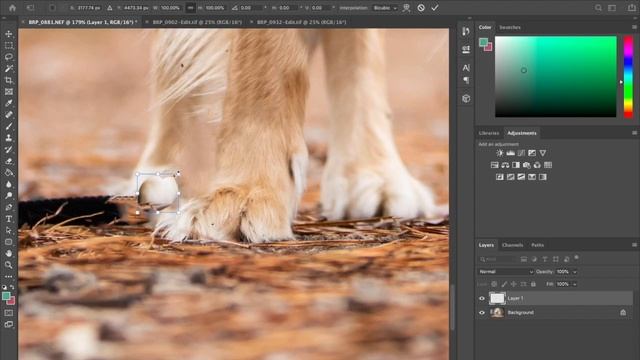
Task: Select the Lasso tool
Action: click(x=9, y=57)
